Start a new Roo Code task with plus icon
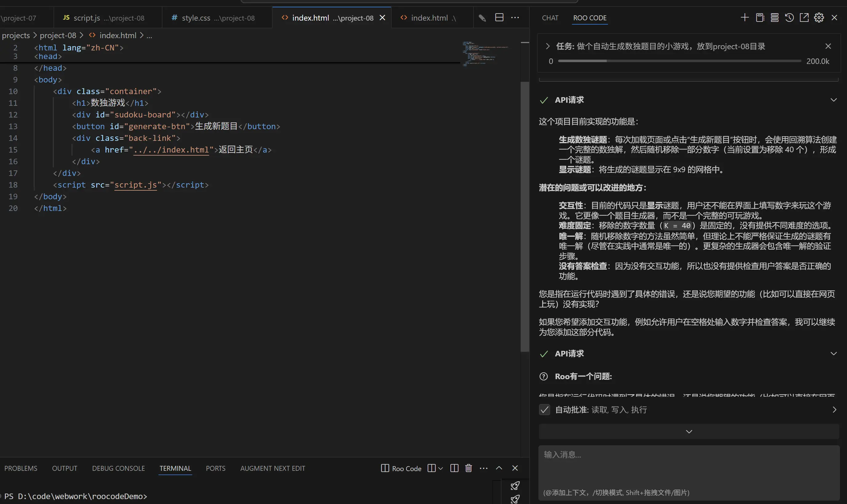The height and width of the screenshot is (504, 847). [x=745, y=18]
